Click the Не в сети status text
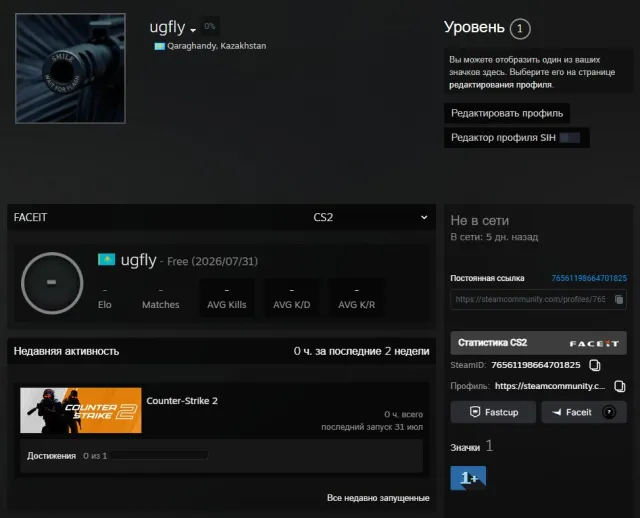640x518 pixels. click(480, 220)
